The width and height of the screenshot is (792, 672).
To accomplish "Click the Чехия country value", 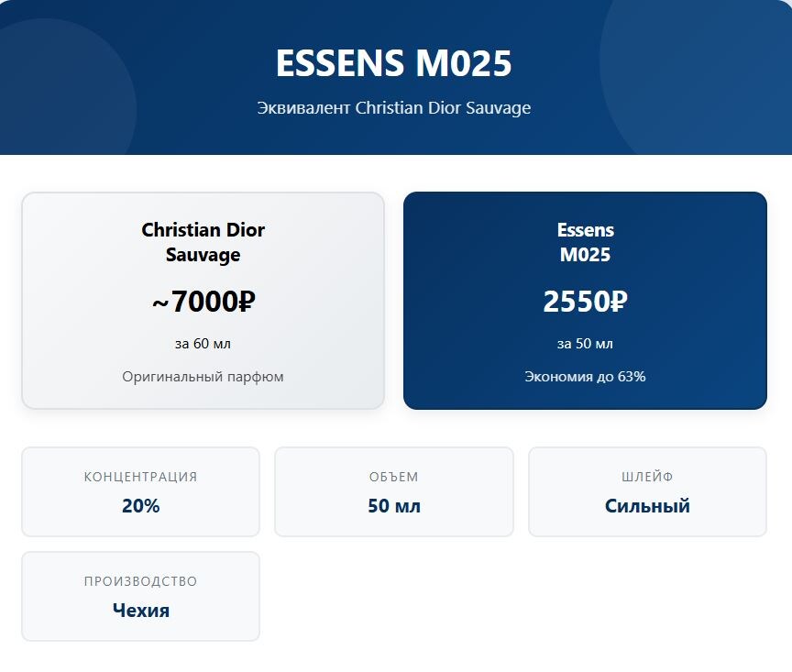I will [x=140, y=611].
